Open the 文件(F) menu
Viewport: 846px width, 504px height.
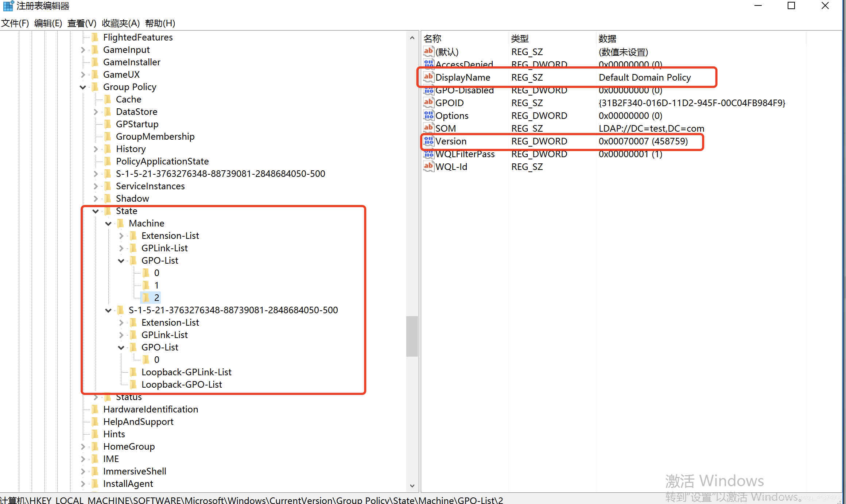click(15, 23)
